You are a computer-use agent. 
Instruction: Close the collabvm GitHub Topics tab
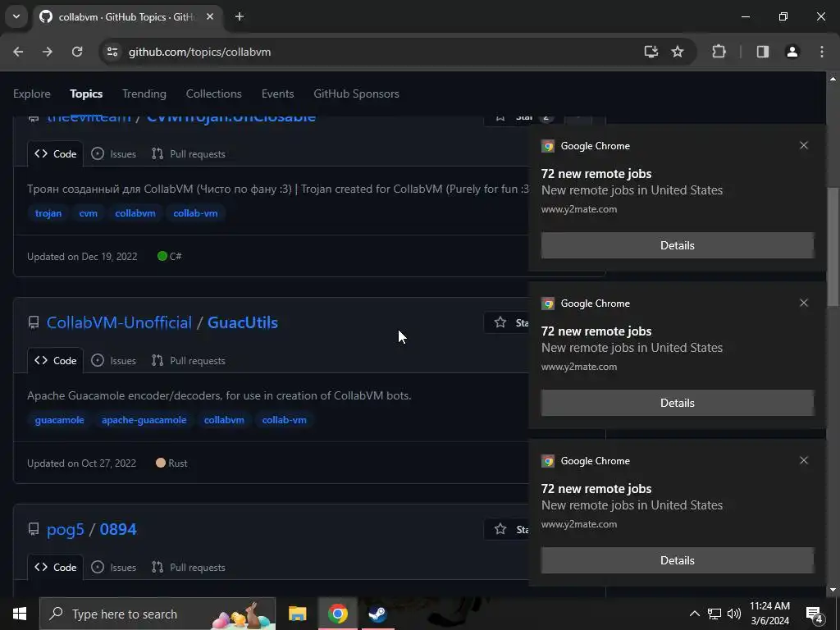click(x=210, y=16)
